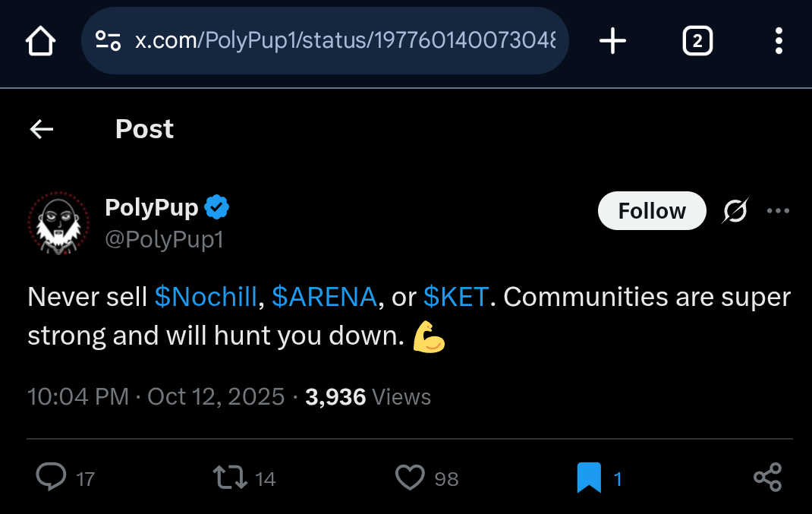Screen dimensions: 812x514
Task: Remove the bookmark from this post
Action: pyautogui.click(x=589, y=478)
